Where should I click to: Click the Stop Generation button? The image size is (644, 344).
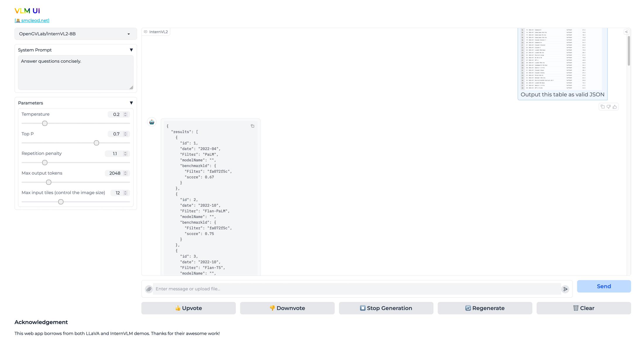[x=386, y=308]
